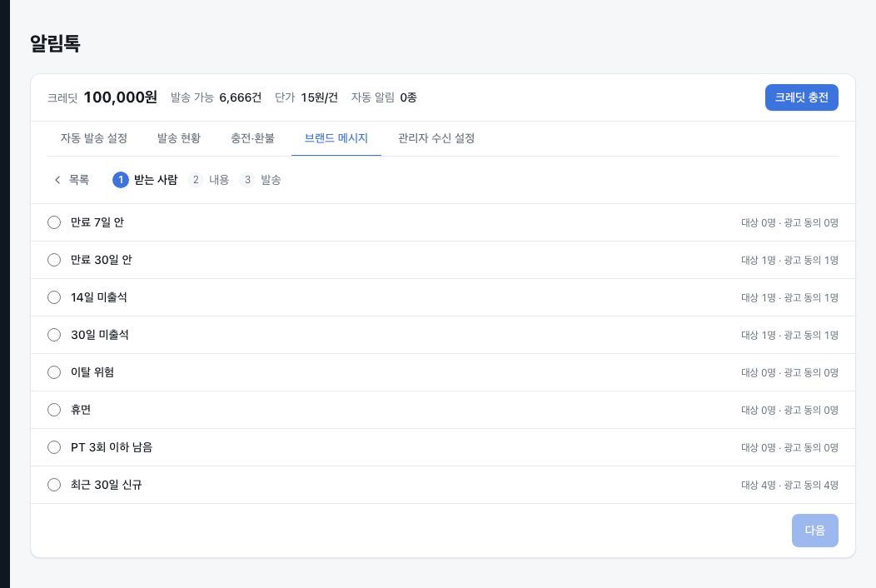Click the 6,666건 sendable count

240,97
